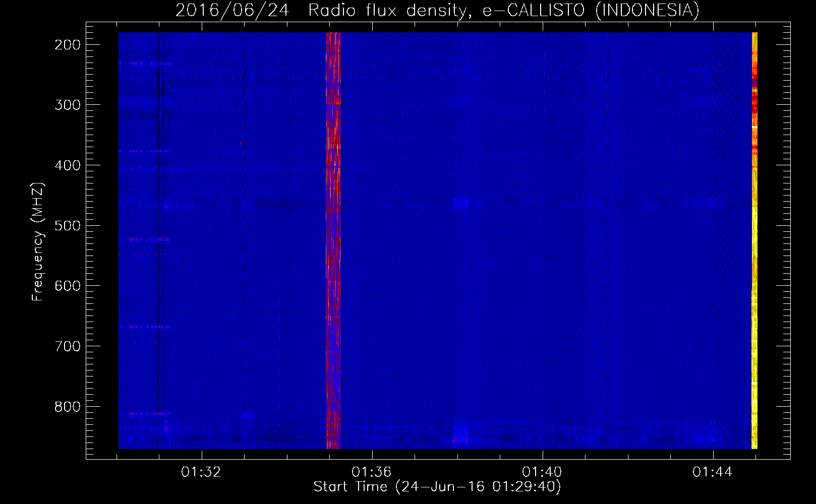Click the 01:44 time tick label
Viewport: 816px width, 504px height.
[713, 472]
